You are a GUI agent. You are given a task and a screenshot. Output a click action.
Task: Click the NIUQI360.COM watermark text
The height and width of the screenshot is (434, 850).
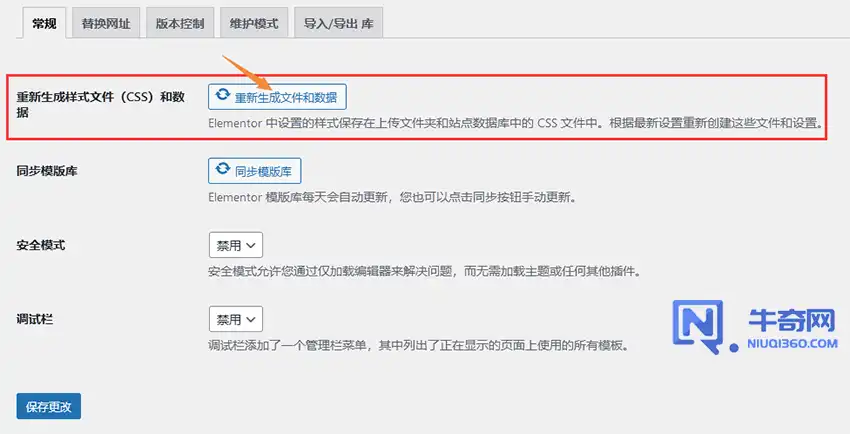click(792, 344)
